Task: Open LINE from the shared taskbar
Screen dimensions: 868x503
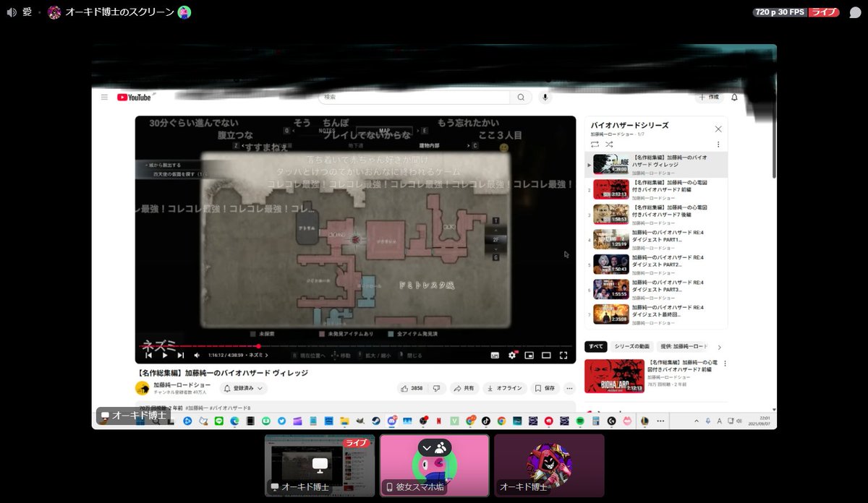Action: click(x=219, y=421)
